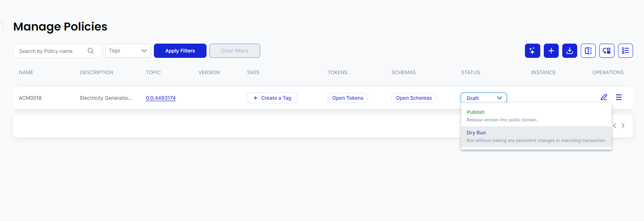Click the import policy download icon
644x221 pixels.
(569, 51)
